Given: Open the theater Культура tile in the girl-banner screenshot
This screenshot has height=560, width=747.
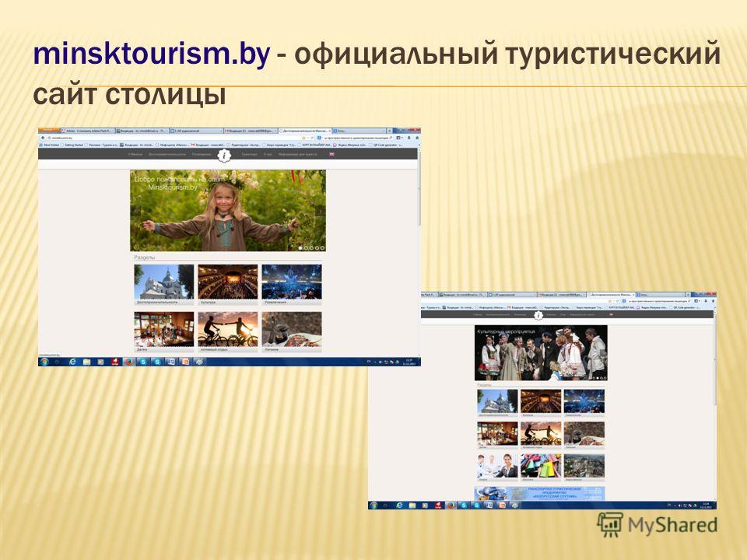Looking at the screenshot, I should (x=228, y=285).
